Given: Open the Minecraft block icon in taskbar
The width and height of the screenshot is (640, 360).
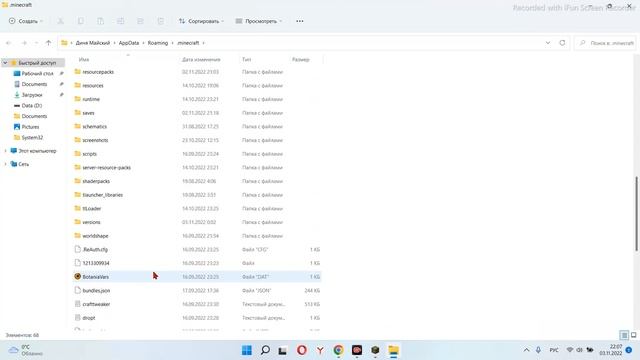Looking at the screenshot, I should [375, 350].
